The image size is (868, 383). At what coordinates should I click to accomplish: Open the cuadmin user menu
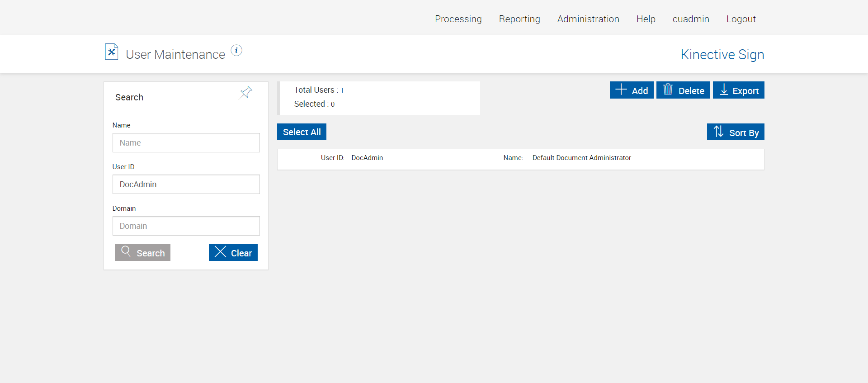[691, 19]
